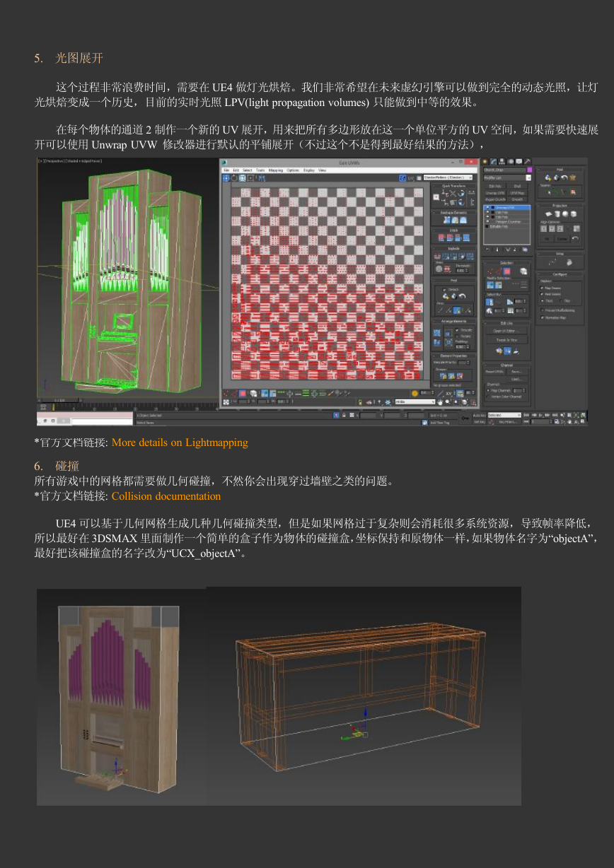Collapse the Configure rollout header
Viewport: 614px width, 868px height.
pyautogui.click(x=560, y=274)
